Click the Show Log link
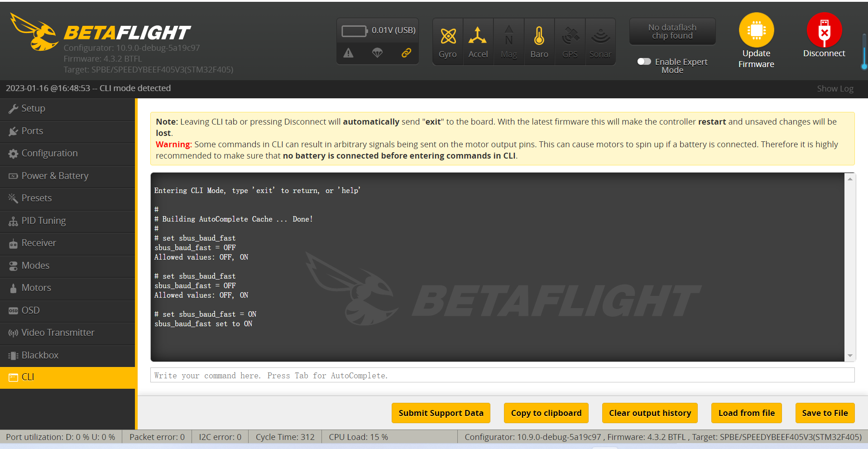Screen dimensions: 868x449 (835, 89)
